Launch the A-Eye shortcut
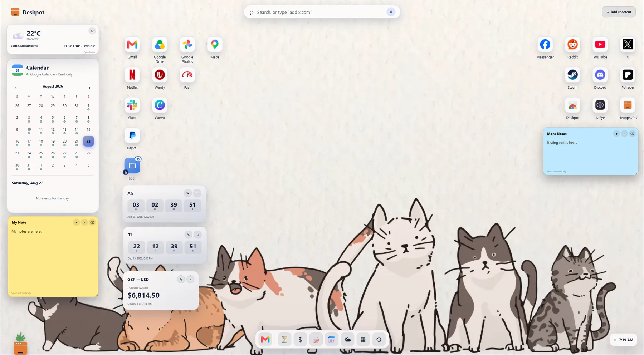This screenshot has width=644, height=355. (x=600, y=105)
